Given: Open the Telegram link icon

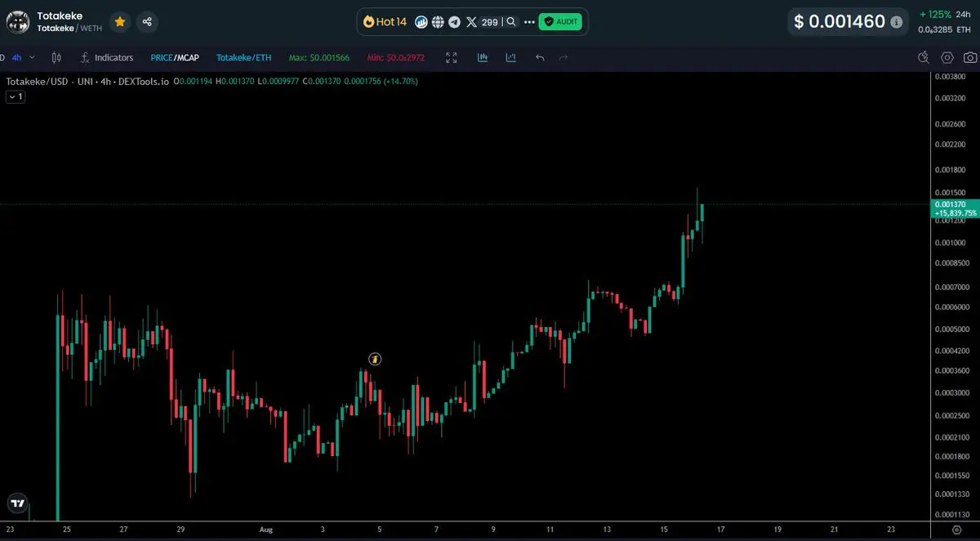Looking at the screenshot, I should pos(454,22).
